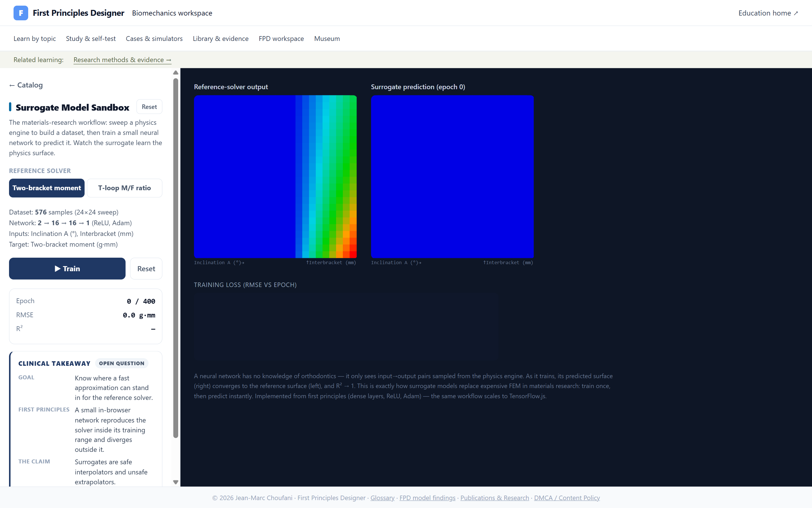Click the Network 2 → 16 → 16 → 1 line
This screenshot has width=812, height=508.
(x=70, y=223)
